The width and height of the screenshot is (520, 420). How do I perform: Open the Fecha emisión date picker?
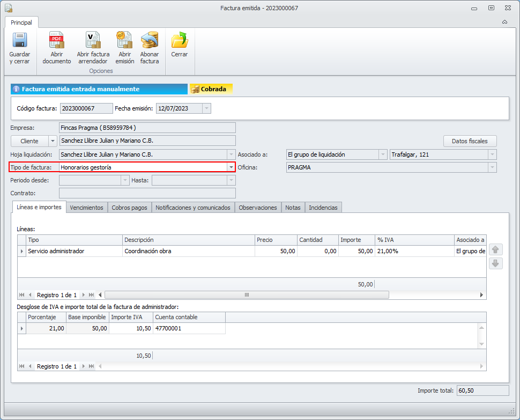(206, 108)
